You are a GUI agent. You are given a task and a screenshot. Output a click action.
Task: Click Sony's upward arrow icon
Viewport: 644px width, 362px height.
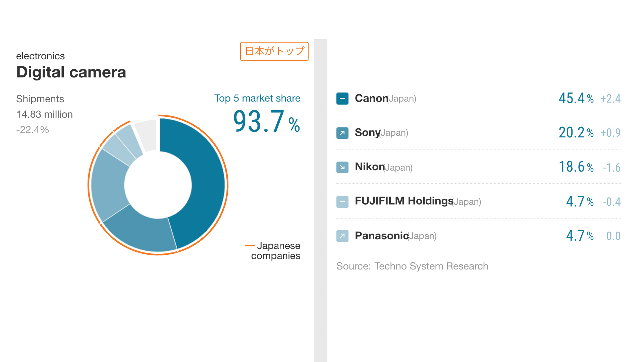pyautogui.click(x=342, y=133)
